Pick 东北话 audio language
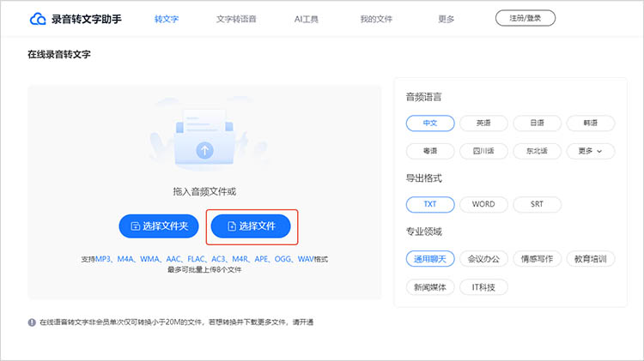644x361 pixels. pyautogui.click(x=537, y=151)
